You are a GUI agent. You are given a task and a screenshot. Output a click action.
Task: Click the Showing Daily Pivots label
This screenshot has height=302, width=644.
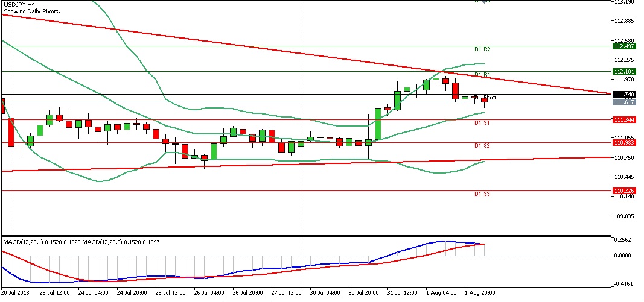[31, 11]
